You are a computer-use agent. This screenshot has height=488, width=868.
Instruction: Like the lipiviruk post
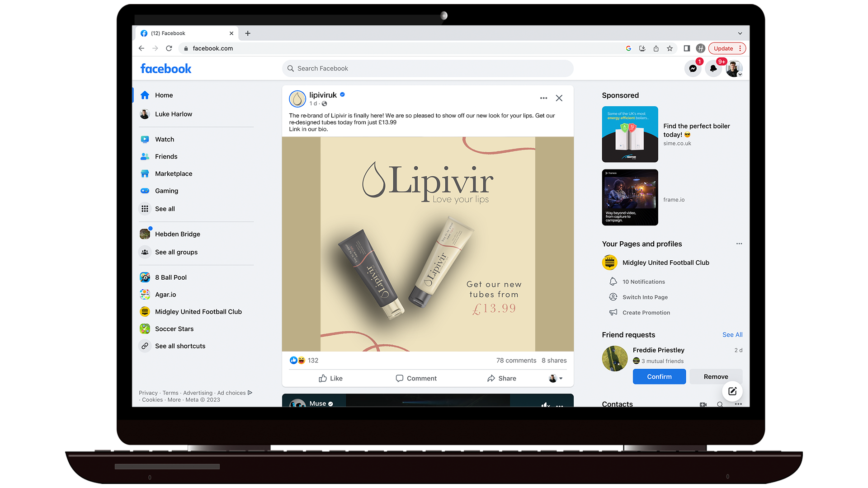click(330, 378)
